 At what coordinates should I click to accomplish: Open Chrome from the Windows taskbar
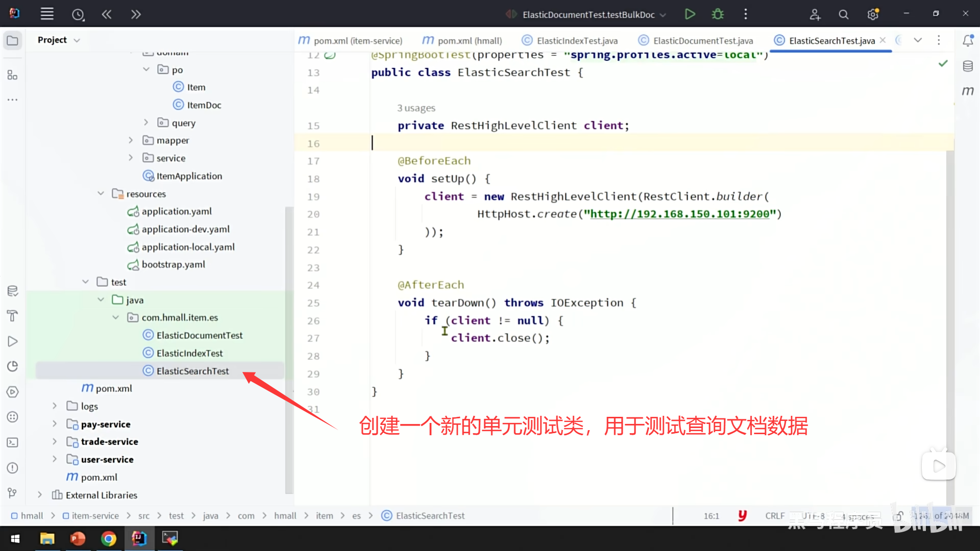click(108, 539)
